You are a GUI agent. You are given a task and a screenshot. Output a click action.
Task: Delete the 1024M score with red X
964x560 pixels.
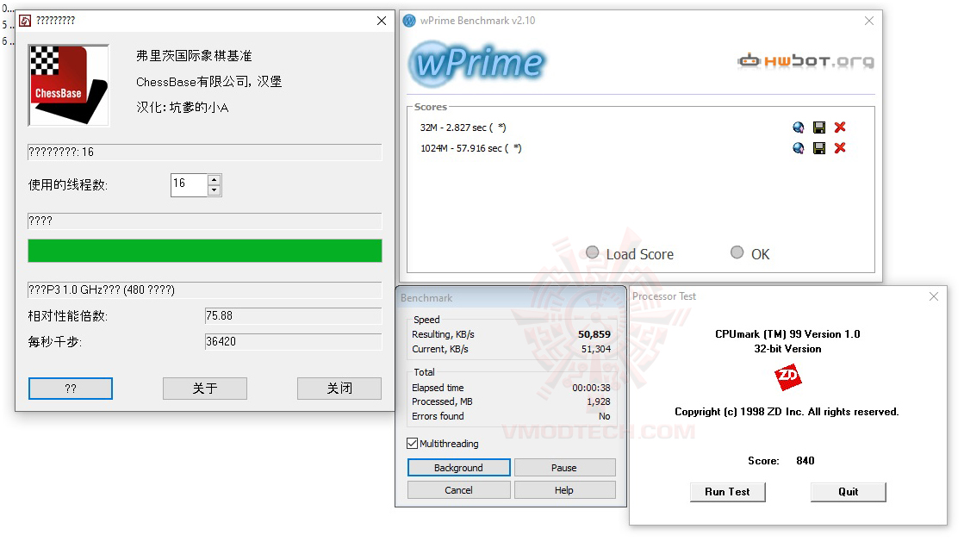[x=840, y=148]
